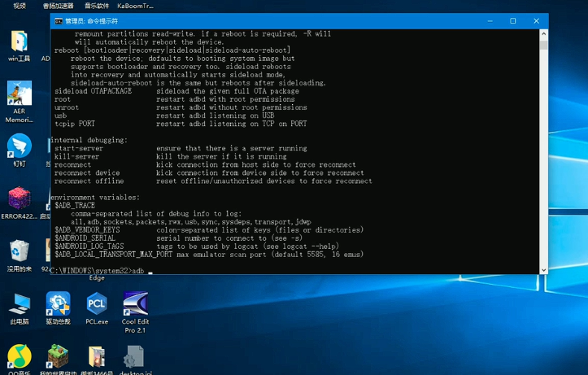
Task: Launch QQ音乐 music icon
Action: pos(20,356)
